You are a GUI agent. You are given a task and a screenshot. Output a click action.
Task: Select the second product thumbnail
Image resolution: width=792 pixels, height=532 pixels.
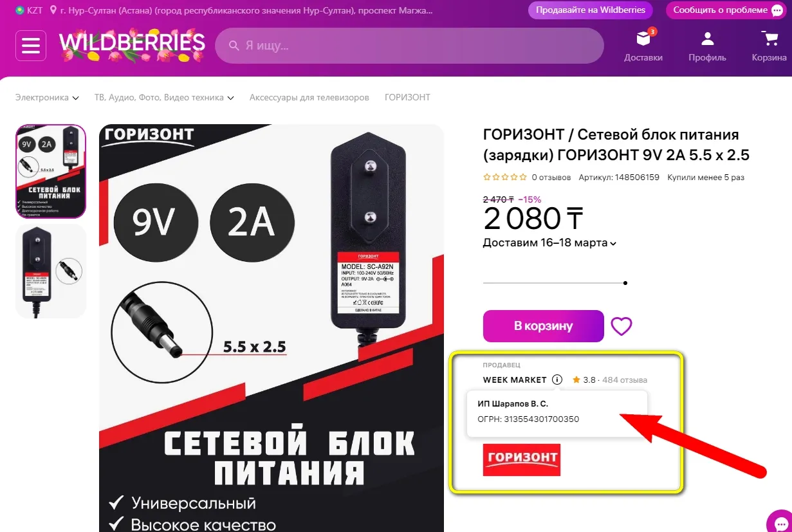[51, 271]
